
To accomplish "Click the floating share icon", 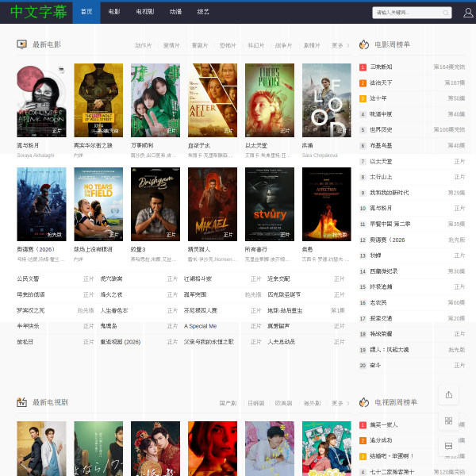I will [x=449, y=394].
